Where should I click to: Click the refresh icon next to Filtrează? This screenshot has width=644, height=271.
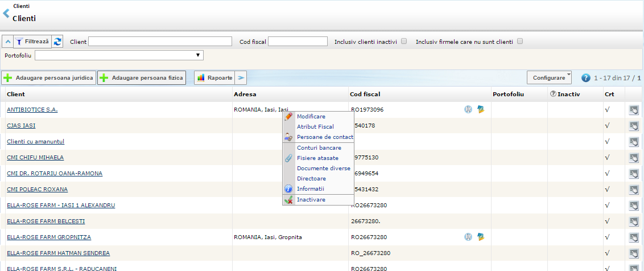tap(58, 42)
